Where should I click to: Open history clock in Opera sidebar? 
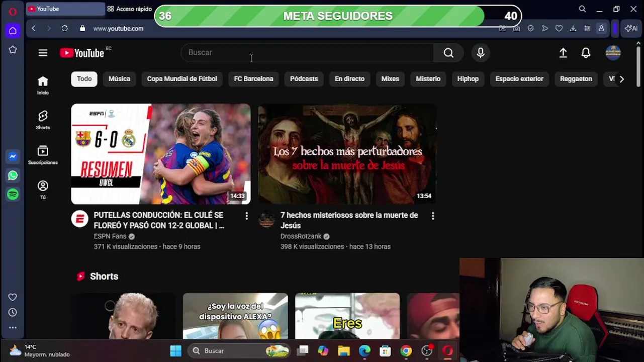13,312
